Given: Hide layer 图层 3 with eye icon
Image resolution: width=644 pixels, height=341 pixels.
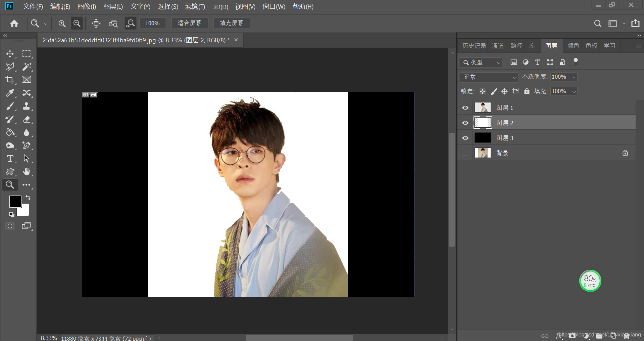Looking at the screenshot, I should click(465, 138).
